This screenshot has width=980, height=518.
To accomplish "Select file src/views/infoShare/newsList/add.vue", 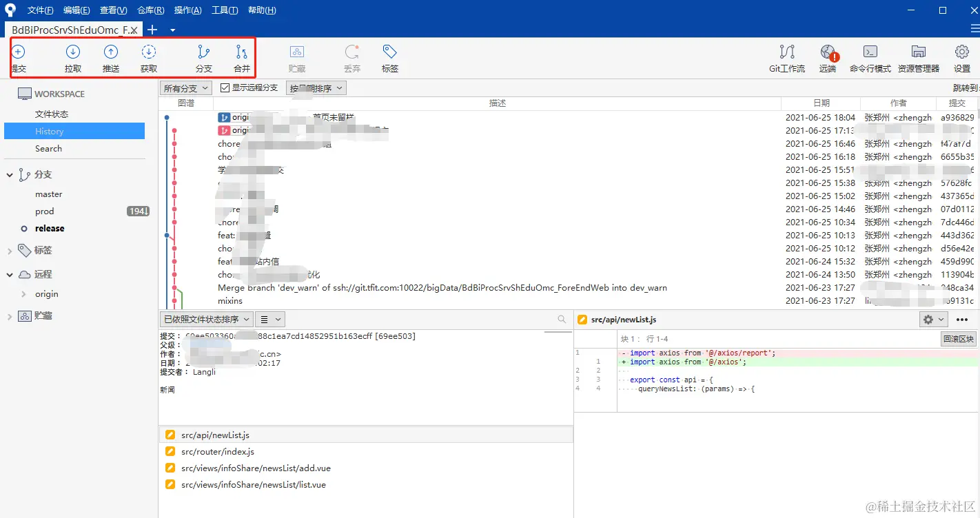I will tap(366, 468).
